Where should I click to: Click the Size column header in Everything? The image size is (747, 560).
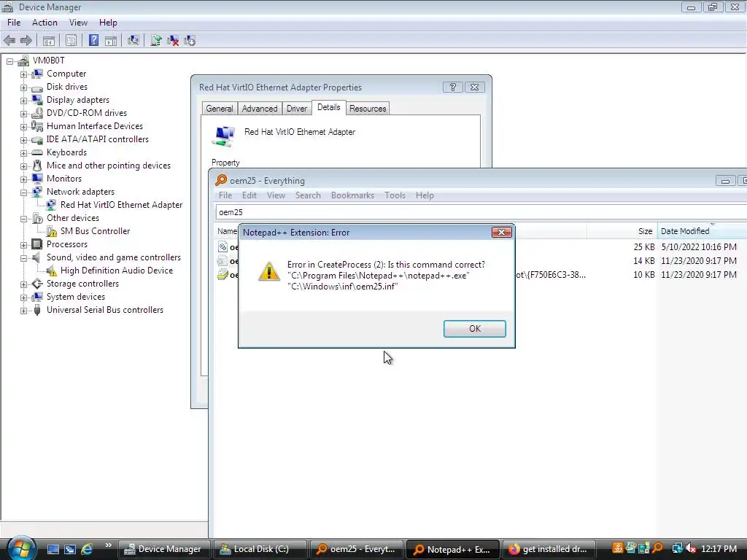[x=622, y=231]
